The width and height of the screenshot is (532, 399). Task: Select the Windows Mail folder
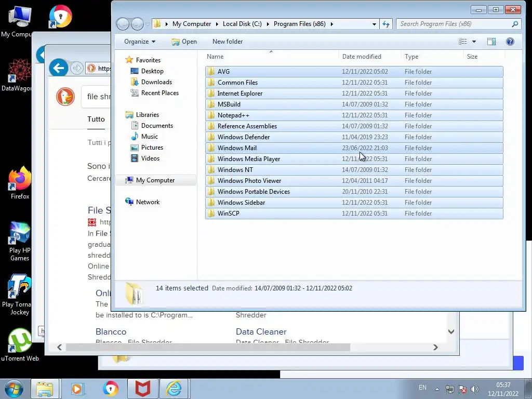click(x=354, y=148)
